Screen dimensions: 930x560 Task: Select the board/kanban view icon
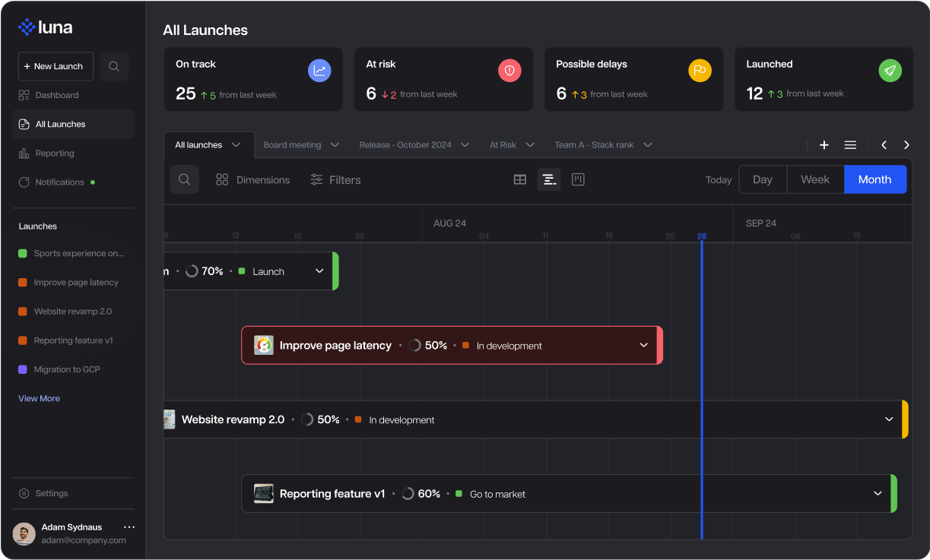pyautogui.click(x=578, y=179)
